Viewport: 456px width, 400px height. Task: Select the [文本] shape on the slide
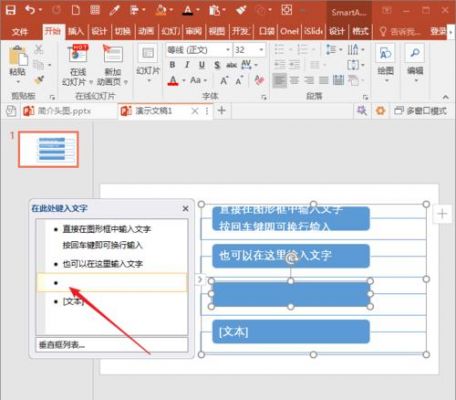[291, 332]
